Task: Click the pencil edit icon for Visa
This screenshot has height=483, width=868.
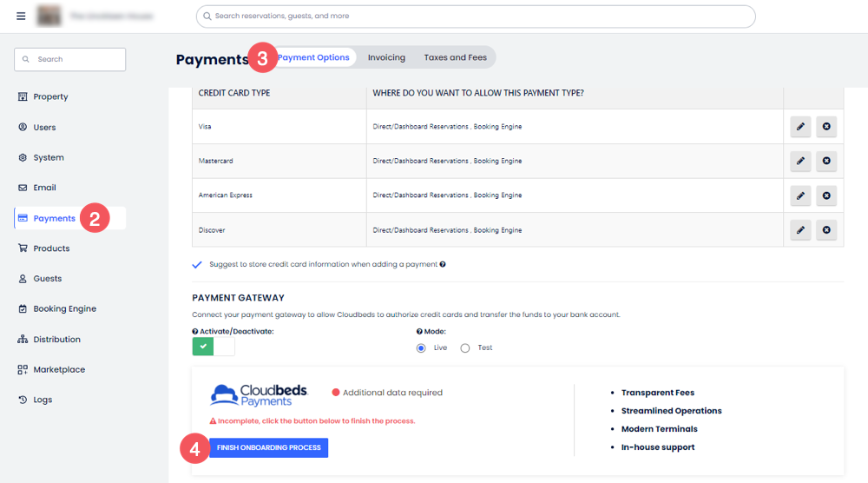Action: pos(800,127)
